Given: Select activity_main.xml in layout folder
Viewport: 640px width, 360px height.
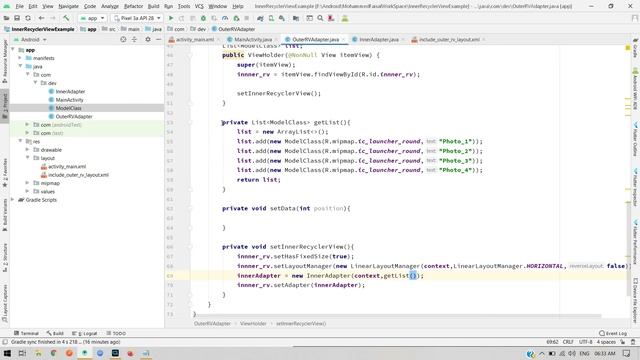Looking at the screenshot, I should [67, 167].
